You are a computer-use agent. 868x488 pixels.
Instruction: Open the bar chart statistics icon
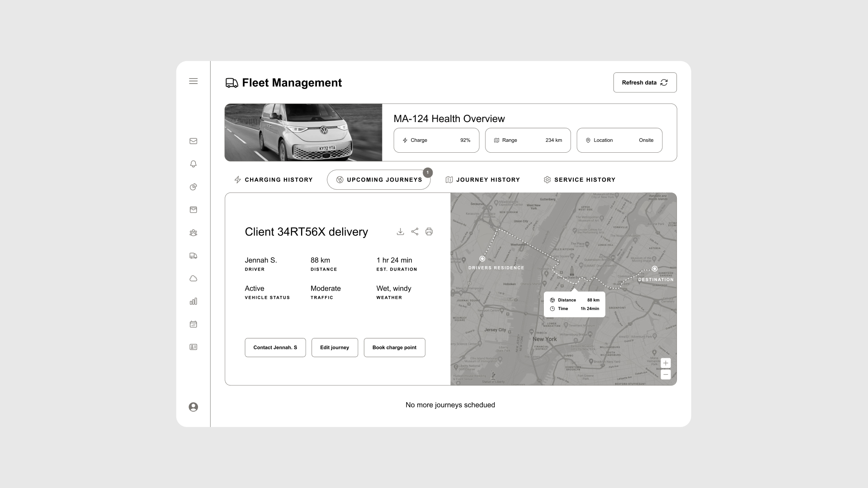pyautogui.click(x=193, y=301)
